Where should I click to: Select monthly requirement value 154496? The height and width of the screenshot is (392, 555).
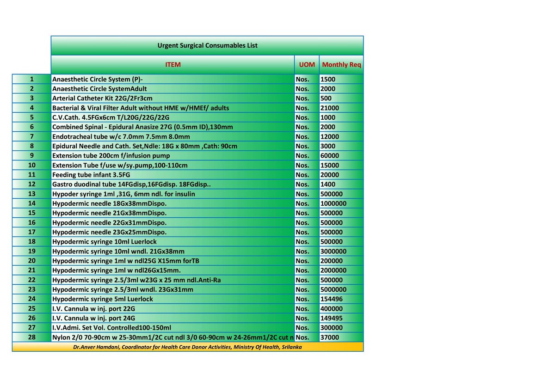(332, 299)
